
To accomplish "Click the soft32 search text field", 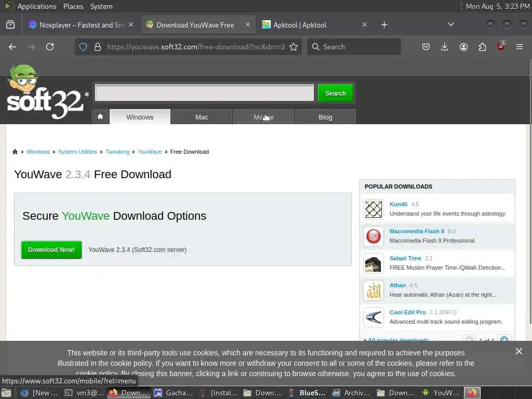I will pyautogui.click(x=204, y=92).
